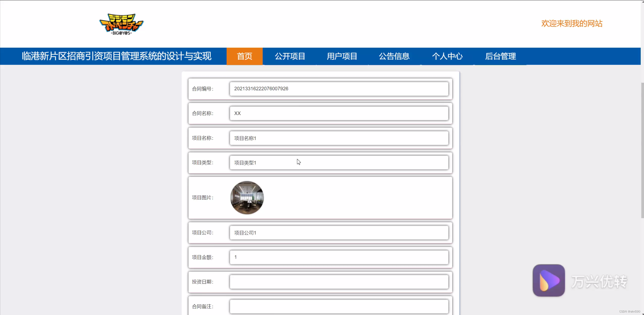This screenshot has width=644, height=315.
Task: Click inside the 合同备注 field
Action: 339,306
